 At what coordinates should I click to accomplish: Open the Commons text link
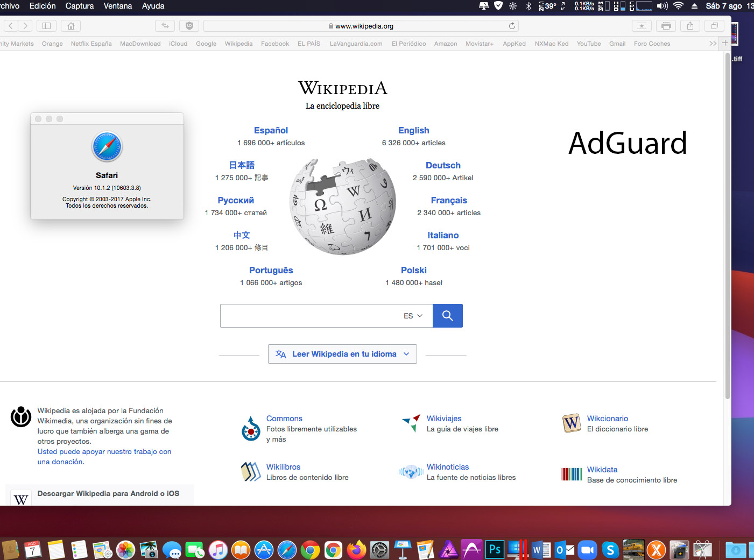[284, 419]
